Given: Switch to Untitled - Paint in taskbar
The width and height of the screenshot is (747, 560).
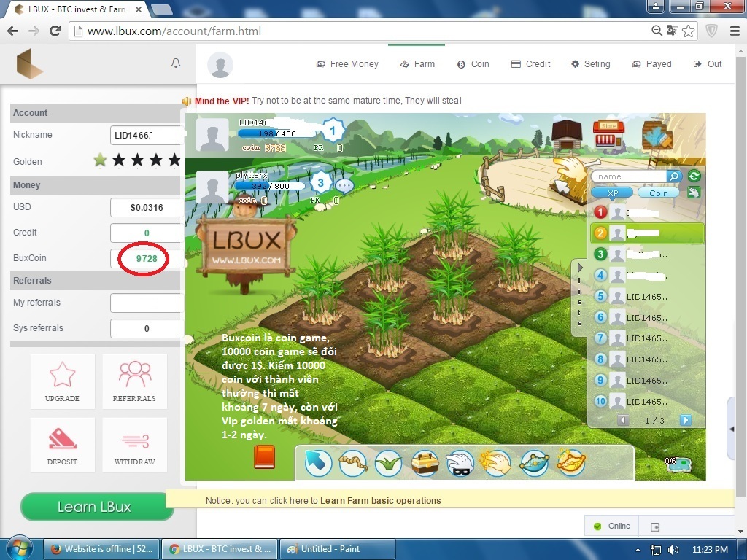Looking at the screenshot, I should (337, 549).
